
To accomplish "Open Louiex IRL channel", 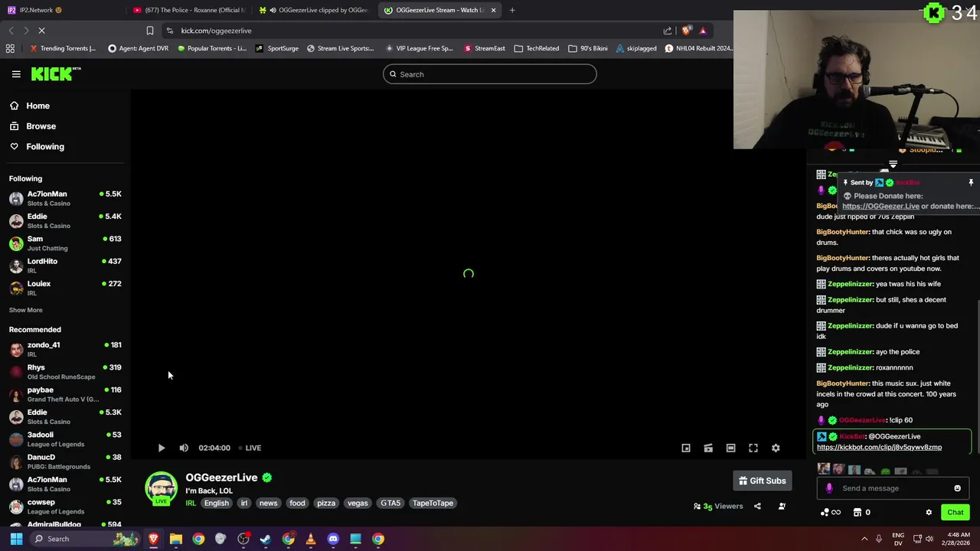I will 65,288.
